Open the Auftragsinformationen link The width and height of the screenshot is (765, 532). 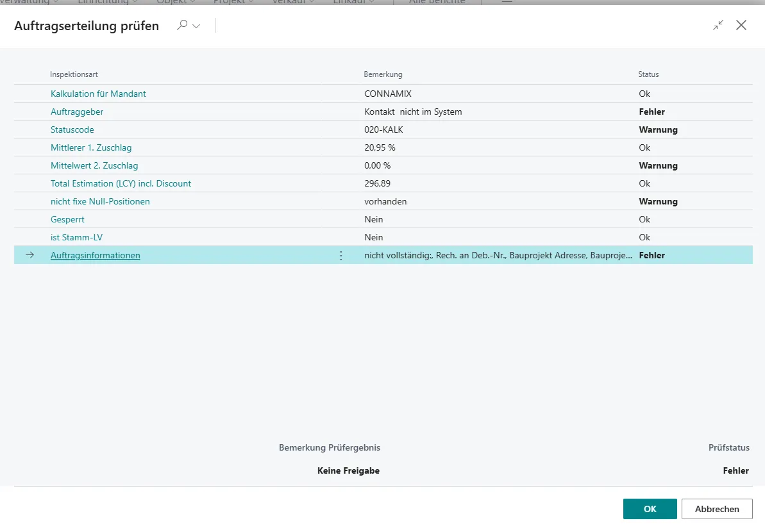pyautogui.click(x=95, y=255)
